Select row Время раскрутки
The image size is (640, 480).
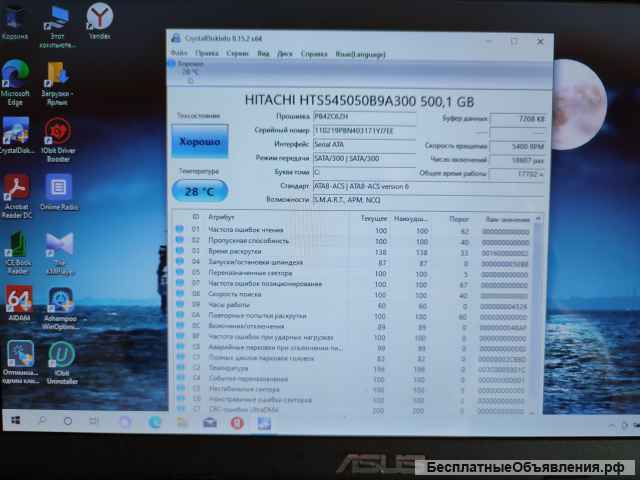[x=353, y=252]
